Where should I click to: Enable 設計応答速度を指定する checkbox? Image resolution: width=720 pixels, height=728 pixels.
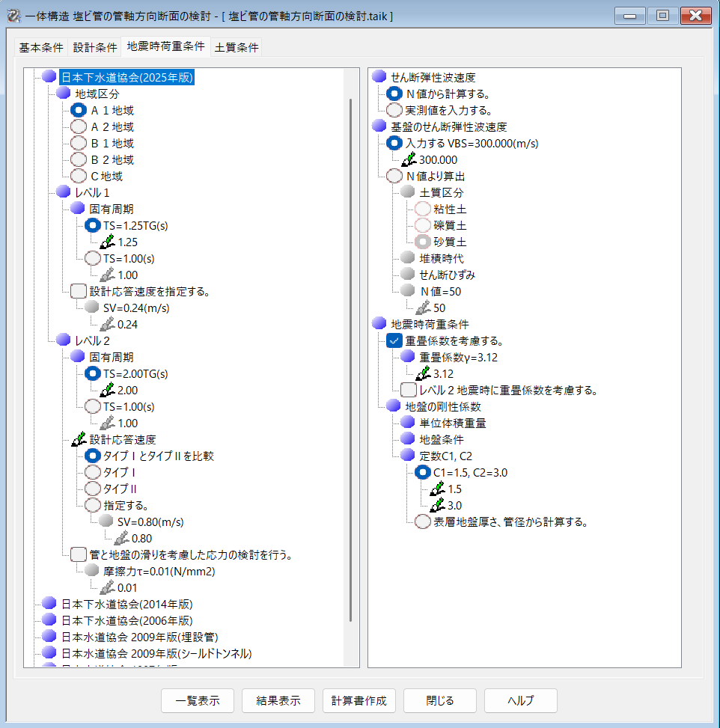click(x=79, y=291)
